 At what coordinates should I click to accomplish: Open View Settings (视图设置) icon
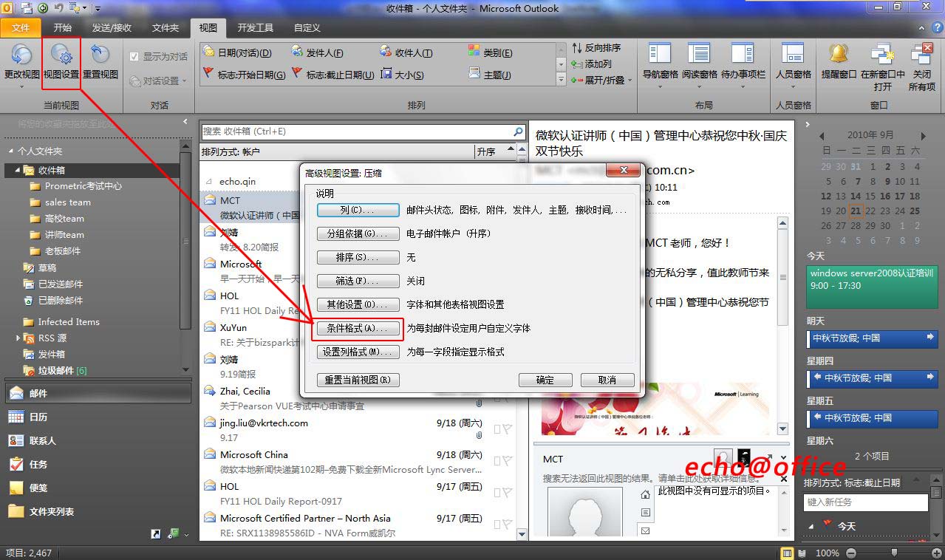pos(61,55)
